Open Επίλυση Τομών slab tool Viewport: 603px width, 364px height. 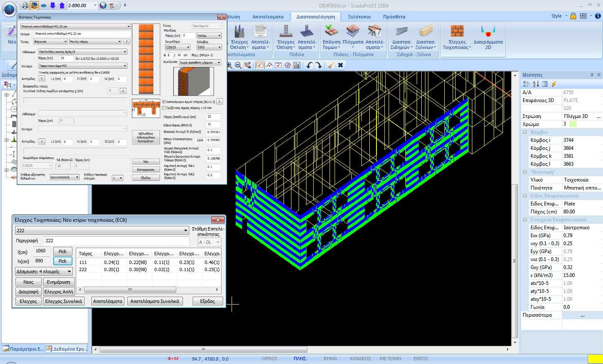pyautogui.click(x=332, y=37)
